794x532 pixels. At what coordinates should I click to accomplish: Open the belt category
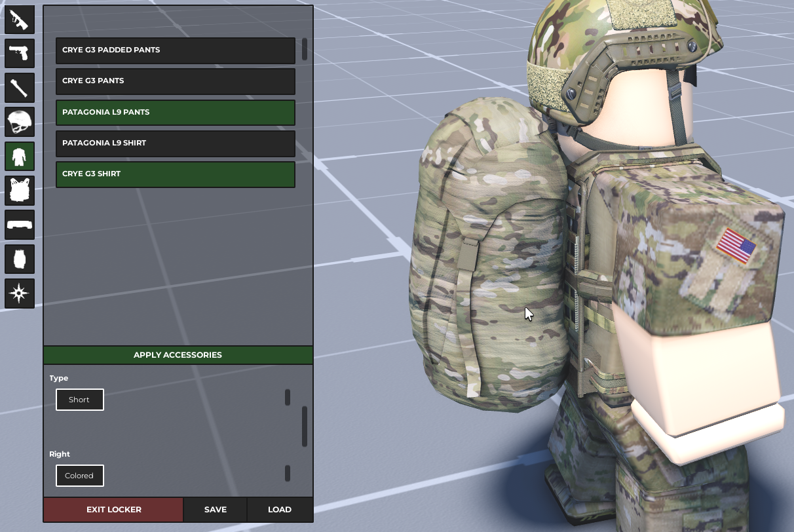coord(20,225)
